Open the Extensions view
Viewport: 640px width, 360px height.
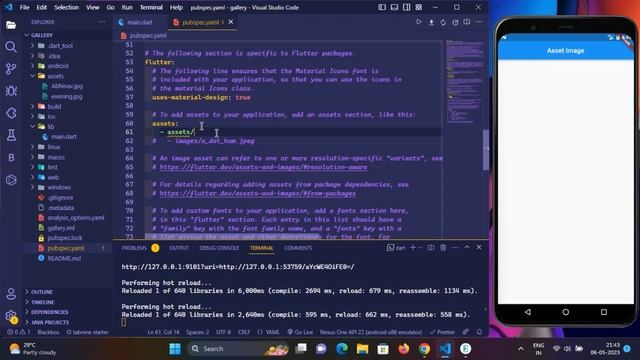(11, 113)
